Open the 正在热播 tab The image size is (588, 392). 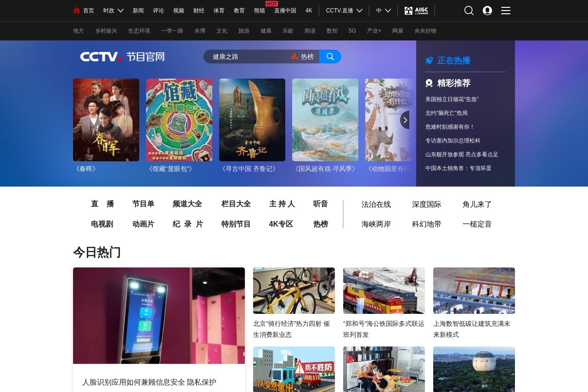tap(454, 61)
